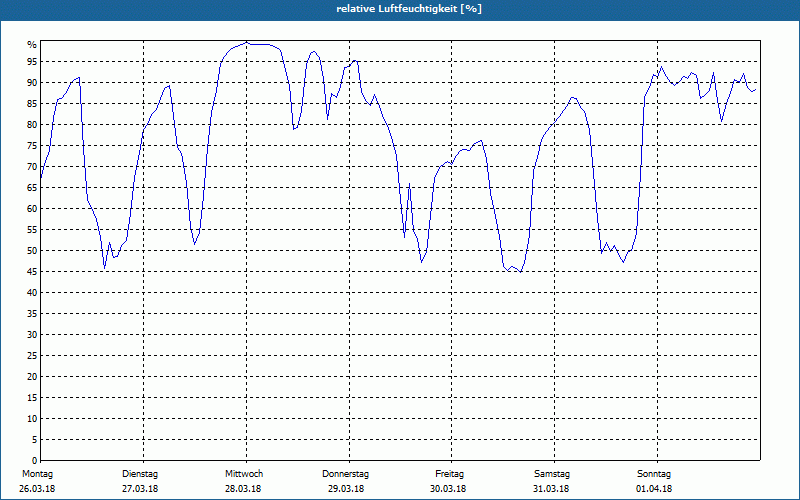
Task: Select the '30' y-axis label
Action: 32,335
